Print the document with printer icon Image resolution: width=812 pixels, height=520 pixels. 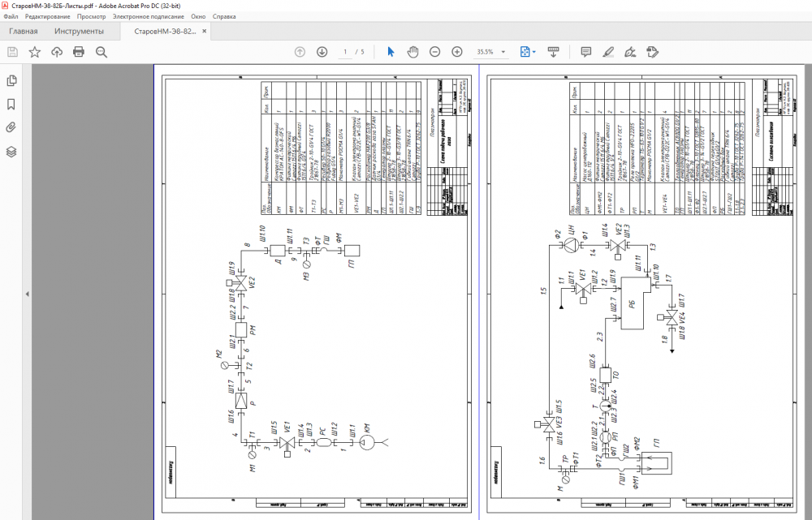pos(79,52)
